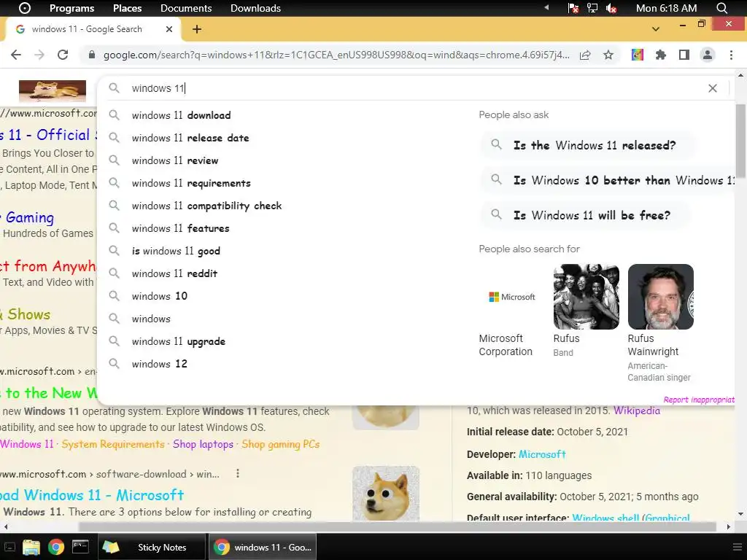The height and width of the screenshot is (560, 747).
Task: Click the muted volume tray icon
Action: click(x=611, y=8)
